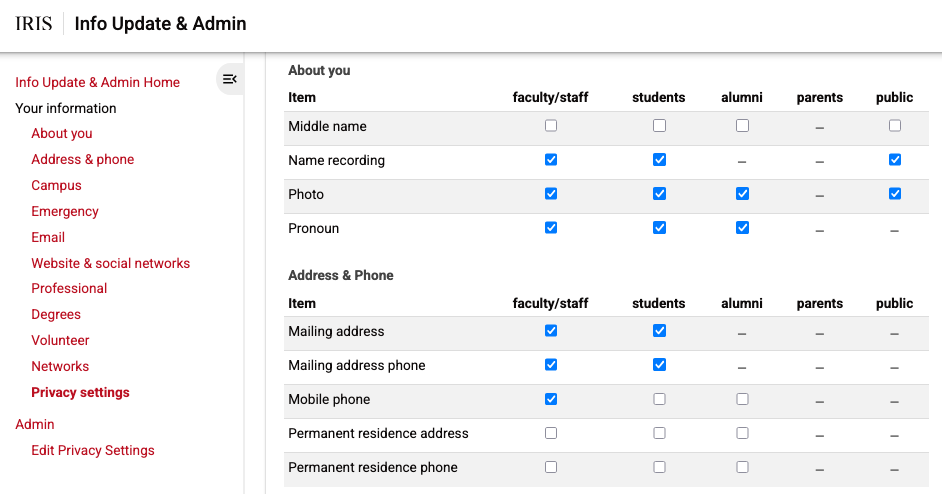The height and width of the screenshot is (494, 942).
Task: Go to About you page
Action: click(x=62, y=133)
